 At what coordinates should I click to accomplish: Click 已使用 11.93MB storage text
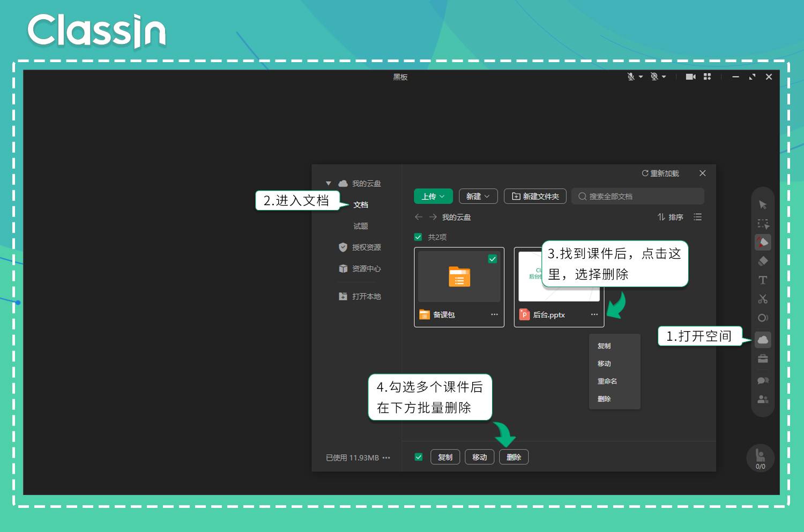352,458
